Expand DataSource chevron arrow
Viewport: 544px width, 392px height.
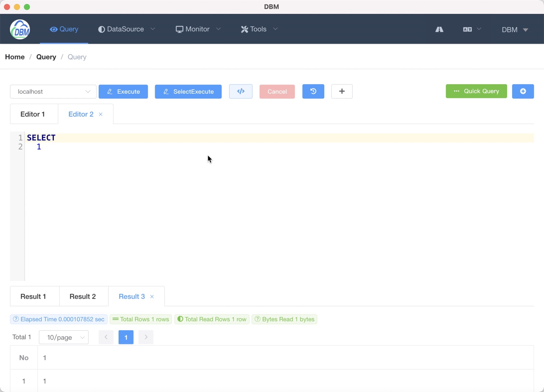tap(153, 29)
